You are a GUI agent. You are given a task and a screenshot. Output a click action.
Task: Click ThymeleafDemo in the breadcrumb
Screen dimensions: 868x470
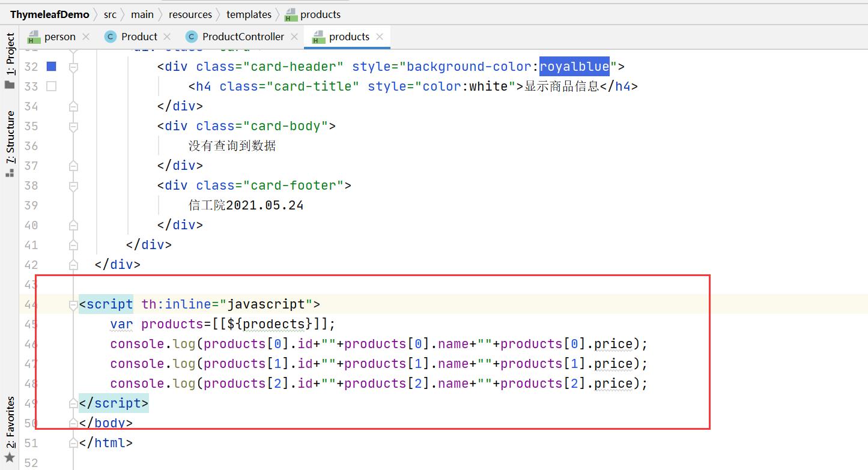coord(49,14)
